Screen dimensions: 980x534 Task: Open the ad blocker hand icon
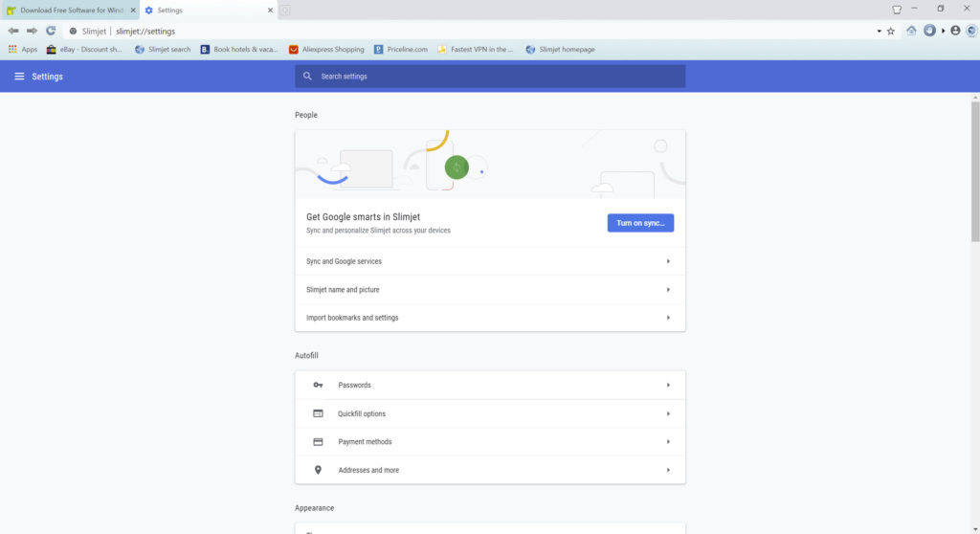click(929, 31)
